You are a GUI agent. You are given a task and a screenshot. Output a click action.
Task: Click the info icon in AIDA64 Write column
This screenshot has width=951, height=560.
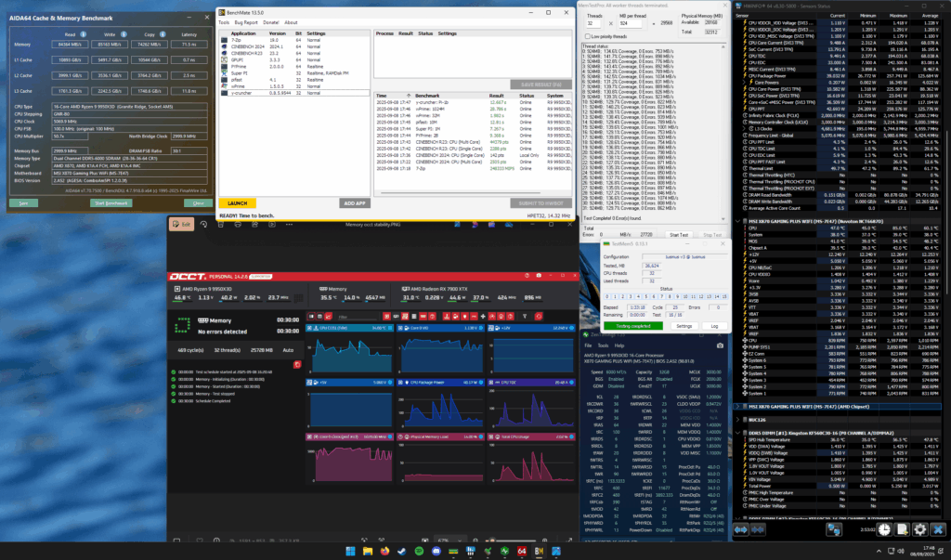[x=124, y=34]
